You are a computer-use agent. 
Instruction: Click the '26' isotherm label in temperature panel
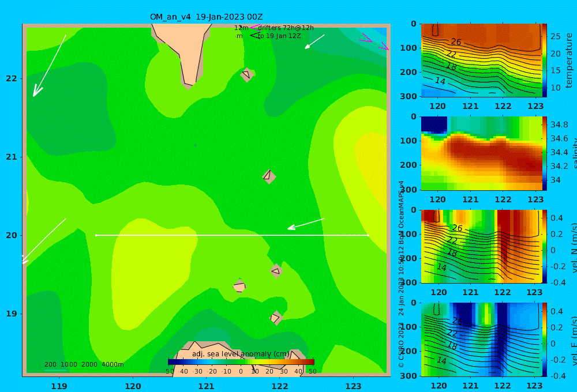coord(456,42)
